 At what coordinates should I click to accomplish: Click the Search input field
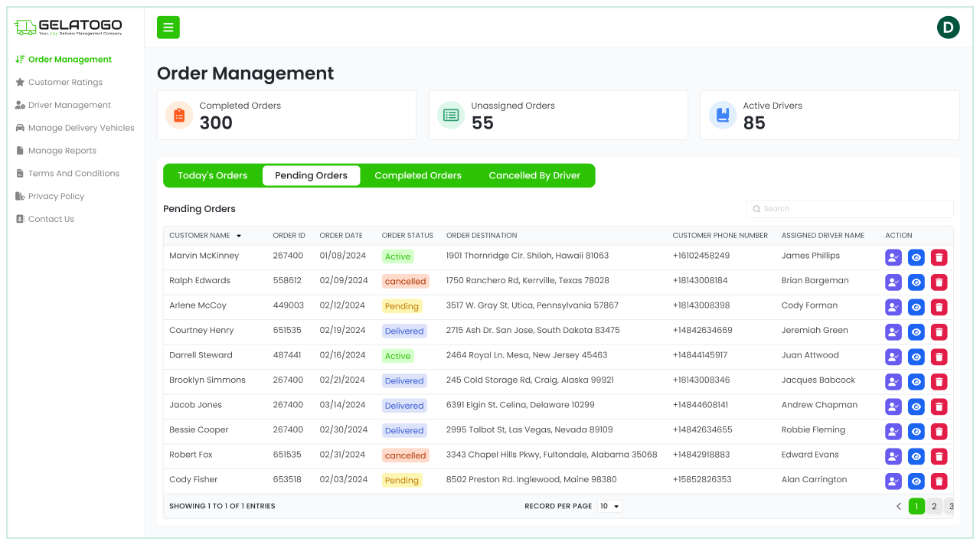[850, 209]
